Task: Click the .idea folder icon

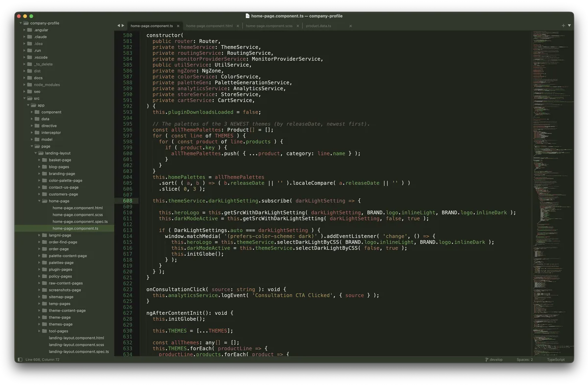Action: [x=29, y=44]
